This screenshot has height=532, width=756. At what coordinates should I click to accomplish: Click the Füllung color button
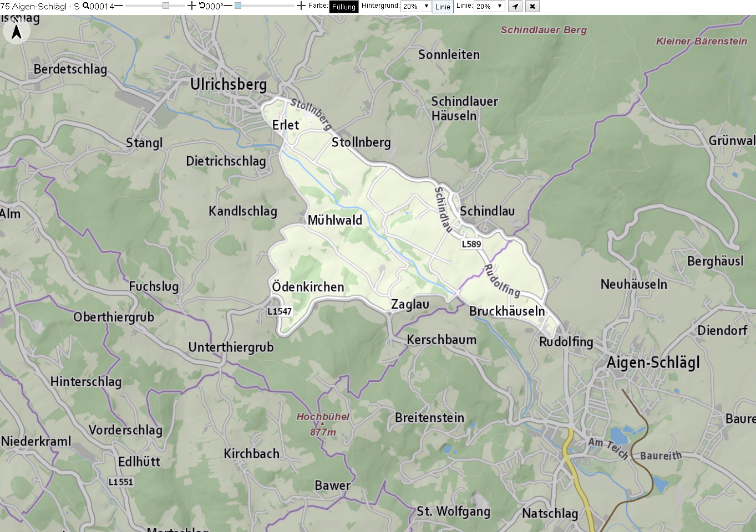tap(344, 7)
